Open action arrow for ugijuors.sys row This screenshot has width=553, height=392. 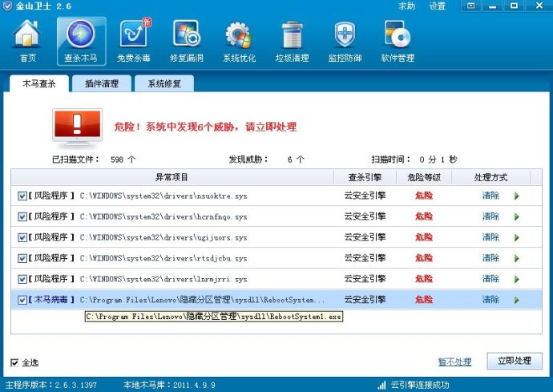click(517, 237)
